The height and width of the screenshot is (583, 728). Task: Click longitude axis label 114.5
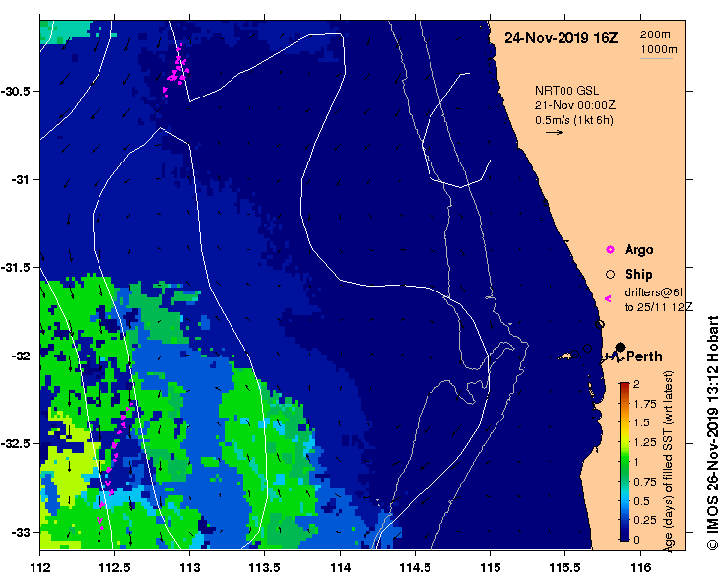tap(415, 567)
